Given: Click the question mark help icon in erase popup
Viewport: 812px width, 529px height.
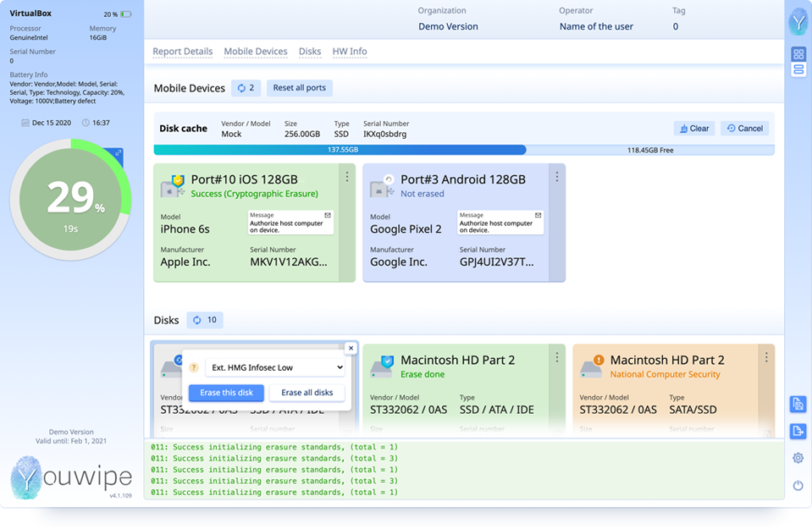Looking at the screenshot, I should 194,367.
